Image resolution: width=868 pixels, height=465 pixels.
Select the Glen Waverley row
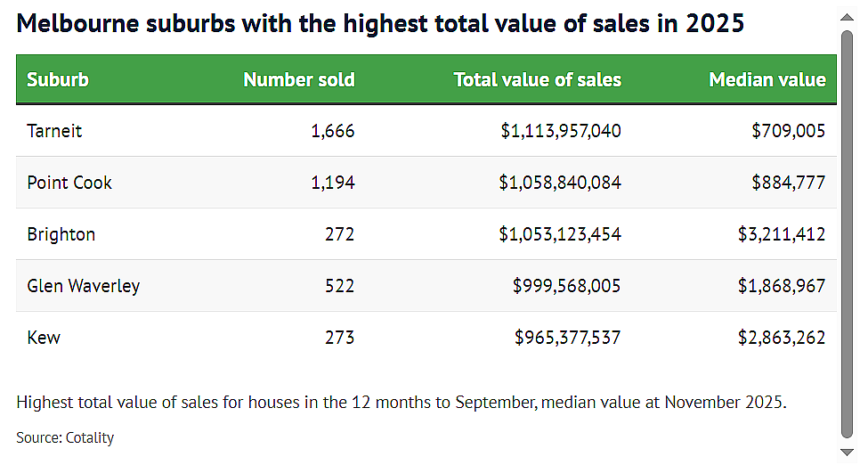coord(426,285)
